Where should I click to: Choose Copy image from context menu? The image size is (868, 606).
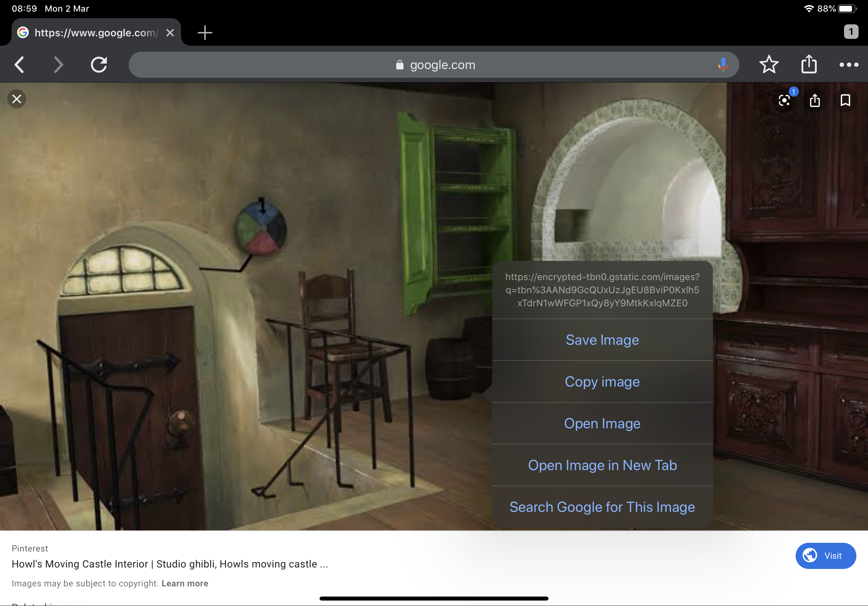tap(602, 381)
